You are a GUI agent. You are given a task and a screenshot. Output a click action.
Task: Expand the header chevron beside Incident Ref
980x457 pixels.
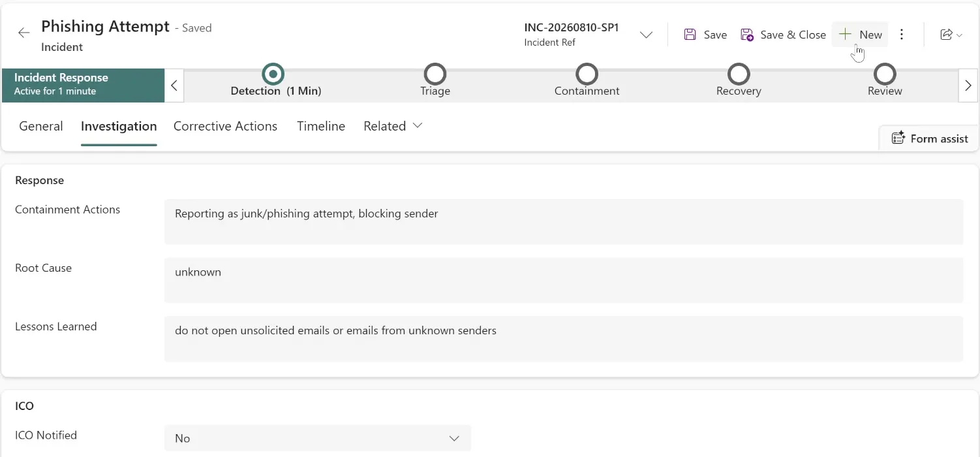click(646, 35)
